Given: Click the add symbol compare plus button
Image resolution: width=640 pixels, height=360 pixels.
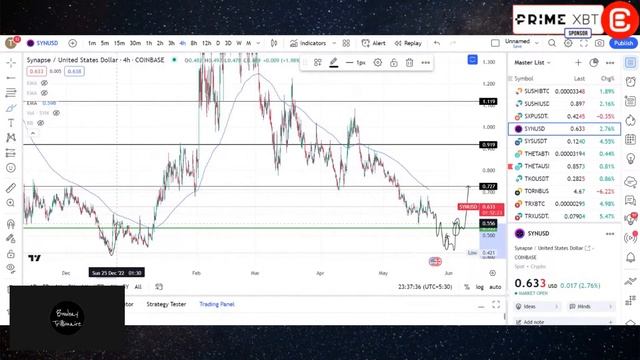Looking at the screenshot, I should [73, 43].
